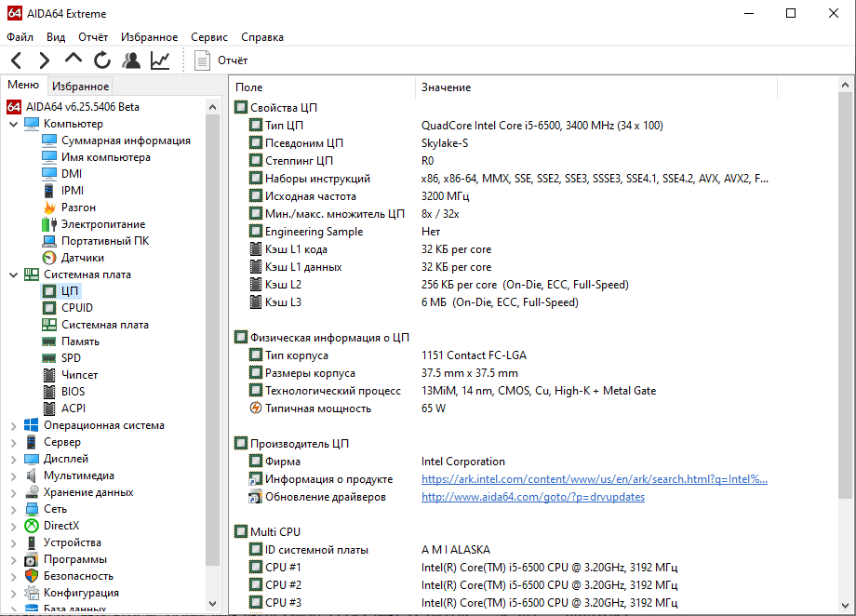Open the Имя компьютера entry
This screenshot has height=616, width=856.
pyautogui.click(x=105, y=157)
